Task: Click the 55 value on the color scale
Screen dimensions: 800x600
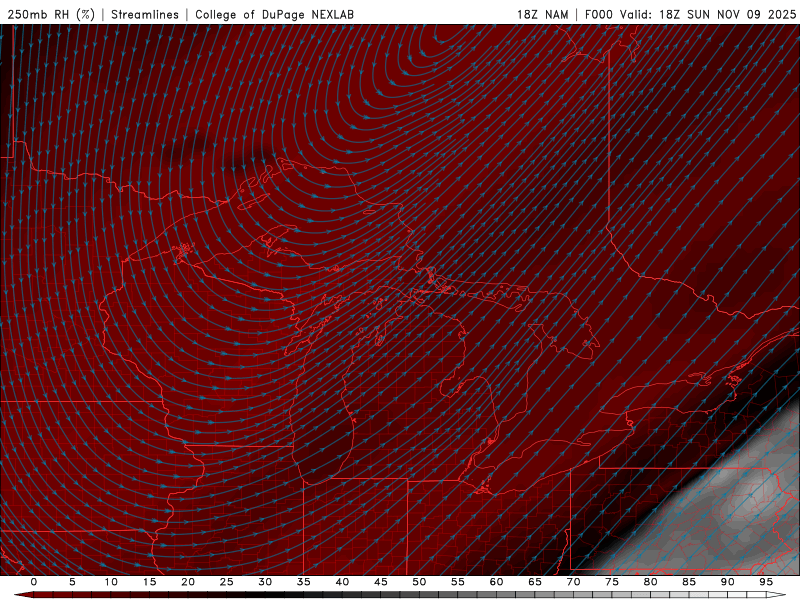Action: tap(458, 582)
